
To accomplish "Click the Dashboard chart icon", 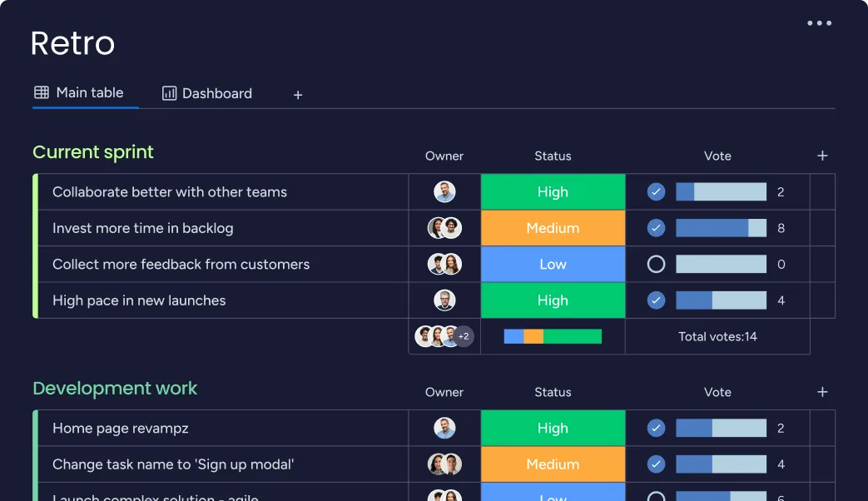I will pos(168,93).
